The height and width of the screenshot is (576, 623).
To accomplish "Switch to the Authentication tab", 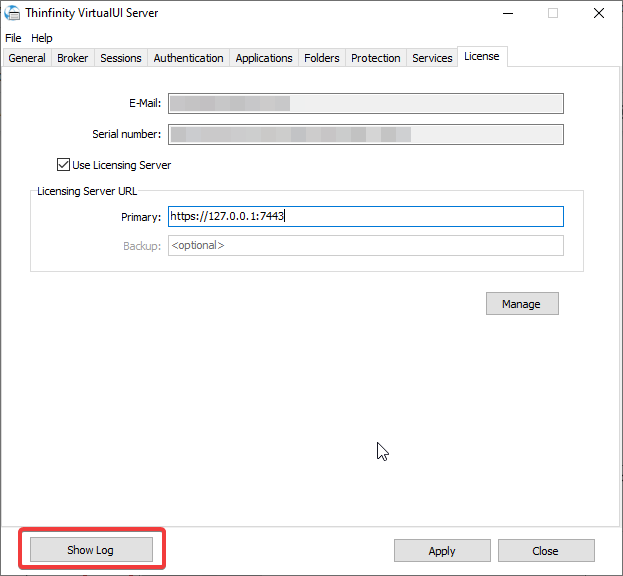I will (188, 58).
